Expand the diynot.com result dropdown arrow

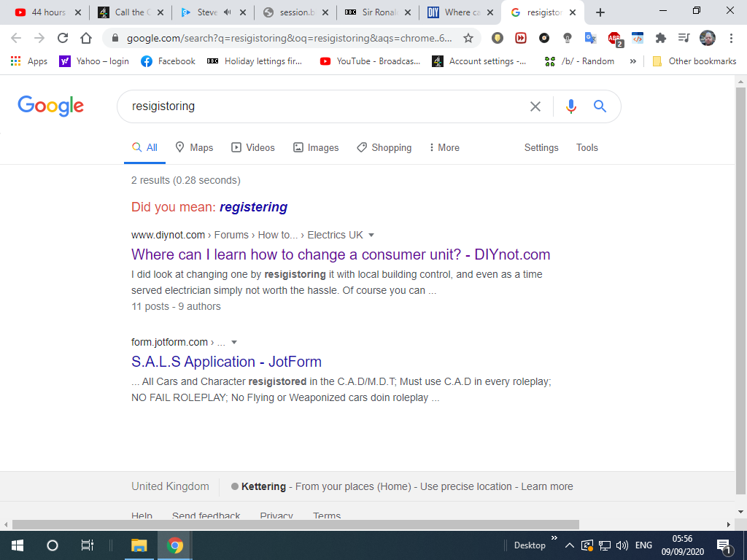[x=371, y=235]
